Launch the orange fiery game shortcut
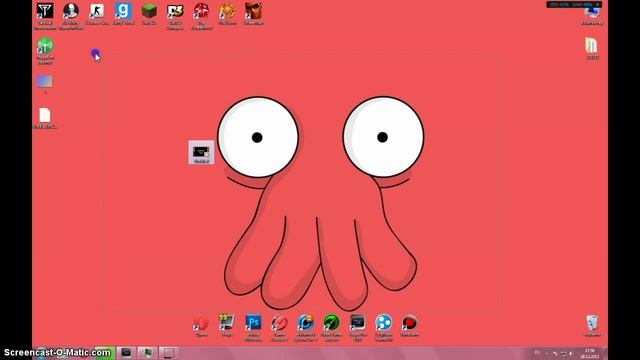Screen dimensions: 640x360 (227, 14)
